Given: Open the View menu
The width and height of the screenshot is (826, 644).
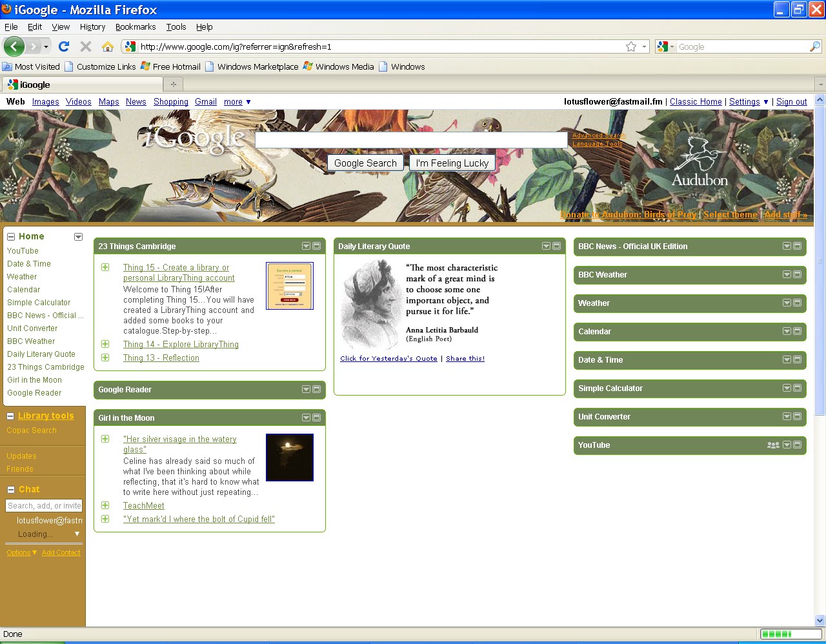Looking at the screenshot, I should (x=61, y=26).
